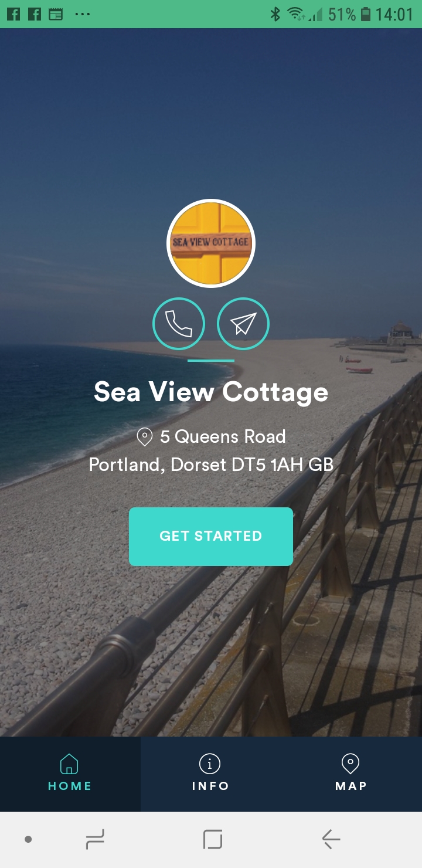Select the HOME tab

click(70, 774)
